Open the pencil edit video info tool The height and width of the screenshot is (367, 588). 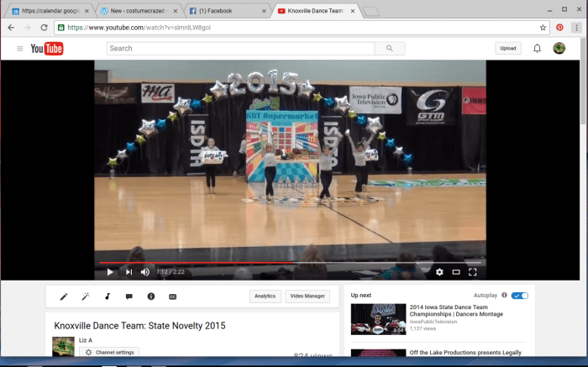point(64,296)
